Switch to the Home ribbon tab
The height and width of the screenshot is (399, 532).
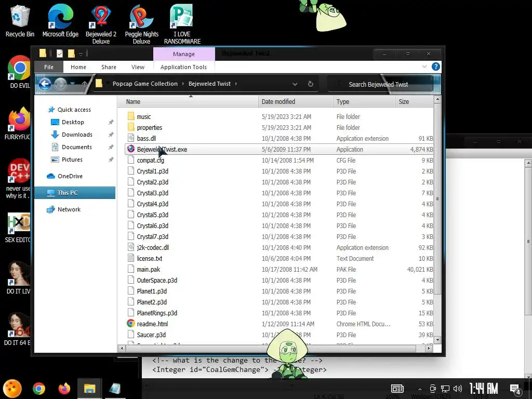78,67
